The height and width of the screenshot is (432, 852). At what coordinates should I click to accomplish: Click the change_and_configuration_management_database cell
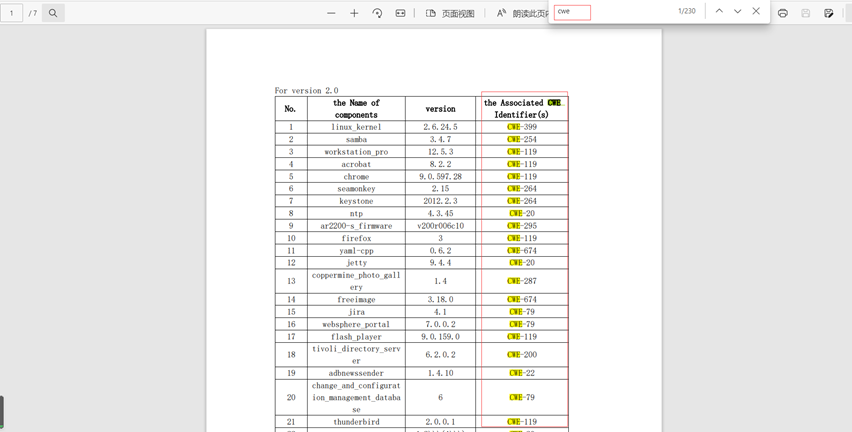tap(356, 398)
